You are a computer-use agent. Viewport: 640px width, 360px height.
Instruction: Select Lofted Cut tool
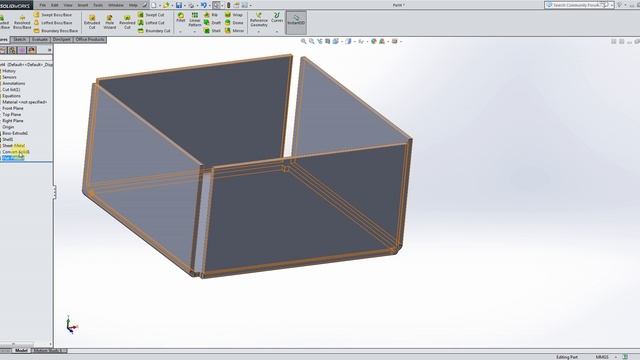151,23
